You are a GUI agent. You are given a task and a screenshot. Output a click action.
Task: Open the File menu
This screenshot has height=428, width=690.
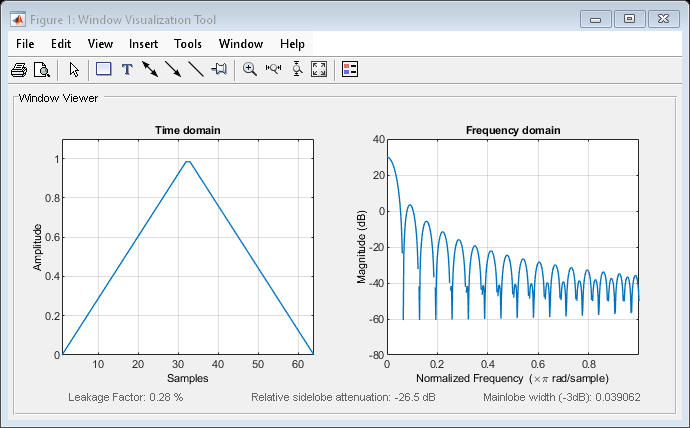point(25,44)
